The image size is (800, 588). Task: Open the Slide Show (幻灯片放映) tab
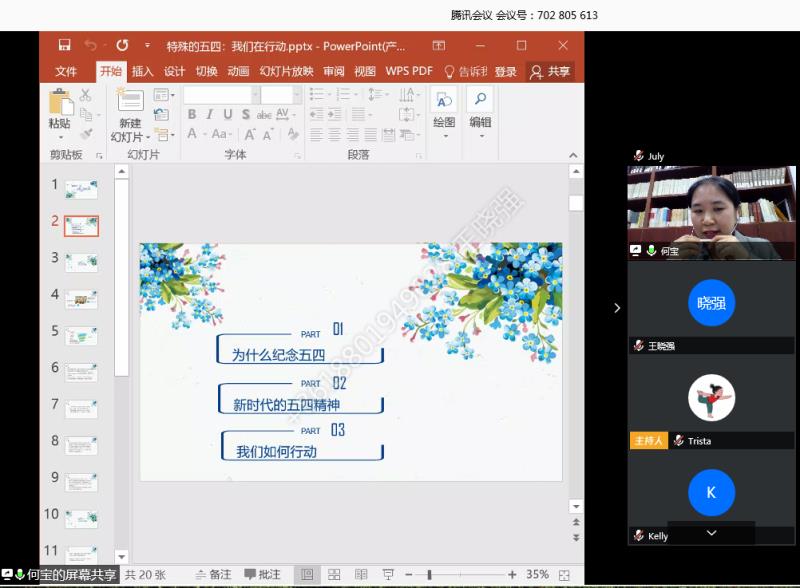click(x=286, y=72)
